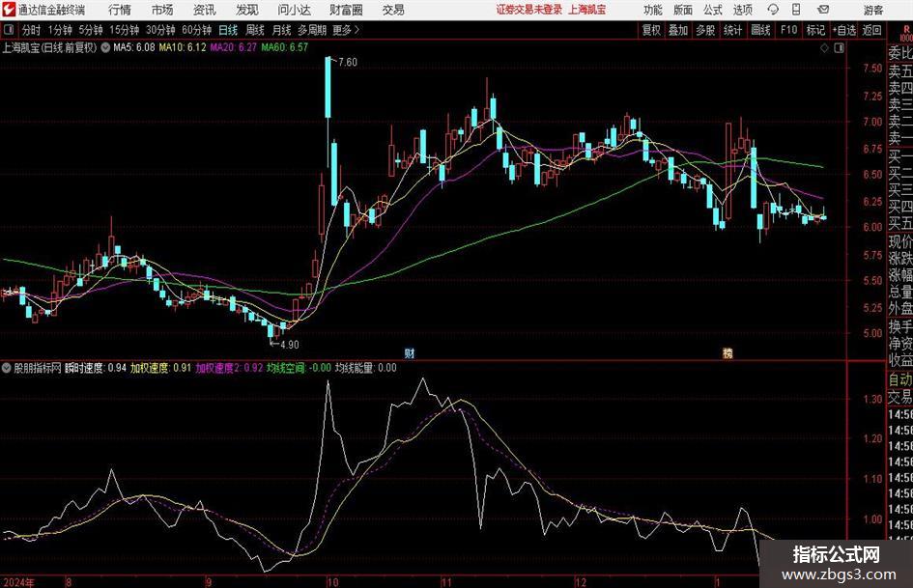Click the MA10: 6.12 label
The height and width of the screenshot is (588, 913).
(x=183, y=47)
